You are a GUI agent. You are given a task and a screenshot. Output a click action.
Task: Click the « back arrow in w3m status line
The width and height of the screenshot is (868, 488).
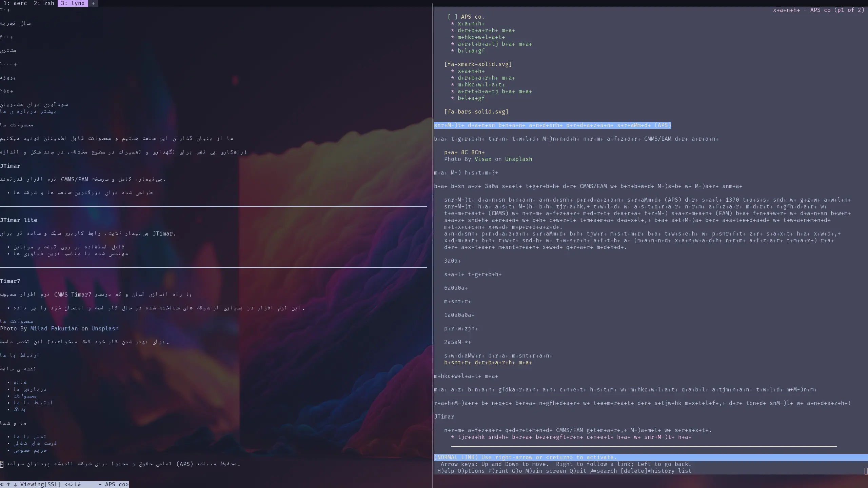coord(2,484)
